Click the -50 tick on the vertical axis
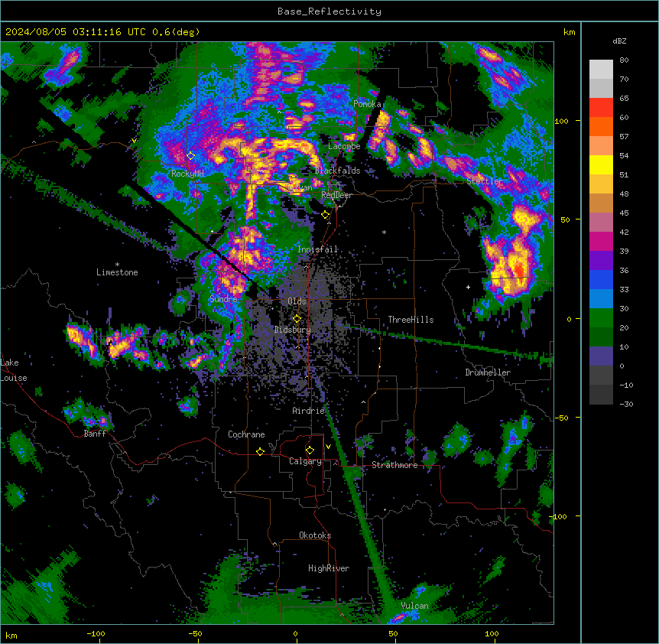The width and height of the screenshot is (659, 644). point(561,418)
